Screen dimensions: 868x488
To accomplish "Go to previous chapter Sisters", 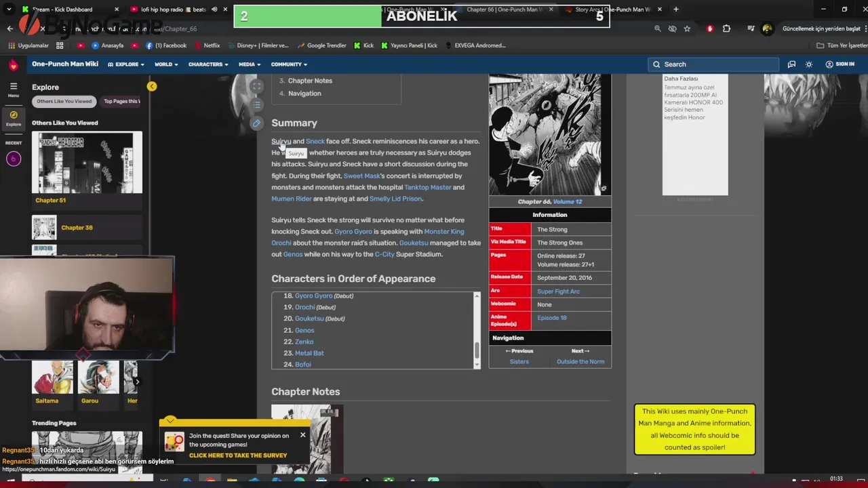I will [x=519, y=362].
